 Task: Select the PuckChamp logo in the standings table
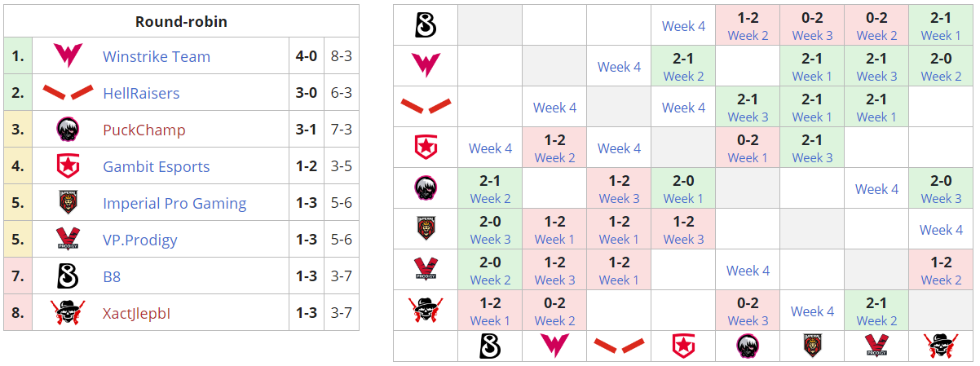(67, 130)
